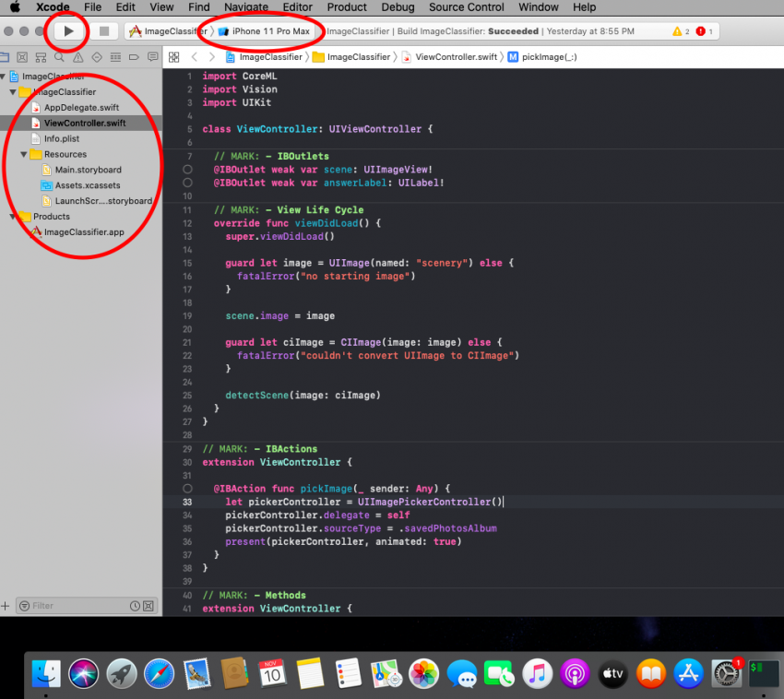Click the red error indicator in the status bar

pyautogui.click(x=703, y=31)
